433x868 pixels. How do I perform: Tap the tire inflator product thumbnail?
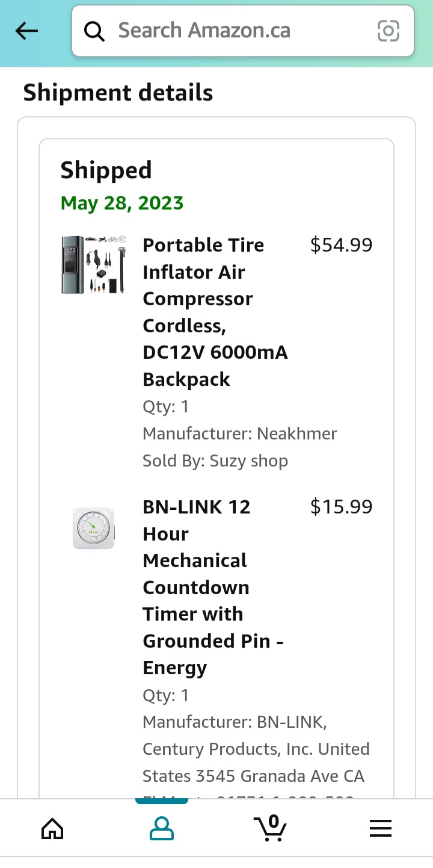click(x=93, y=264)
